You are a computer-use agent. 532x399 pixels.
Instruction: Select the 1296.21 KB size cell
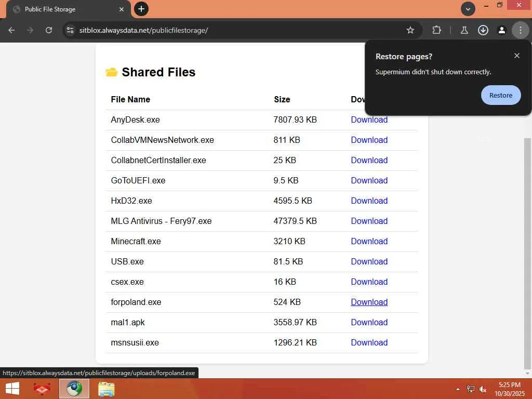point(295,343)
